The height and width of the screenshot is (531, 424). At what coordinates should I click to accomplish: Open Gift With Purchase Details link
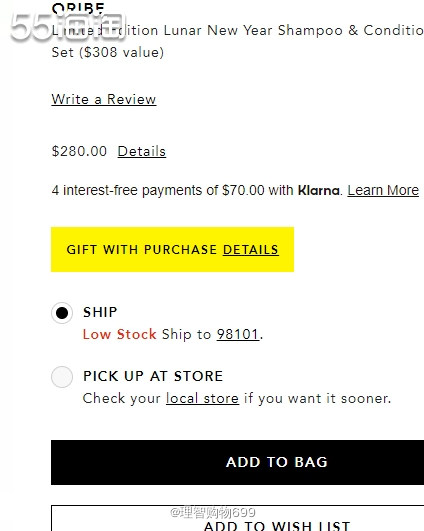(251, 250)
